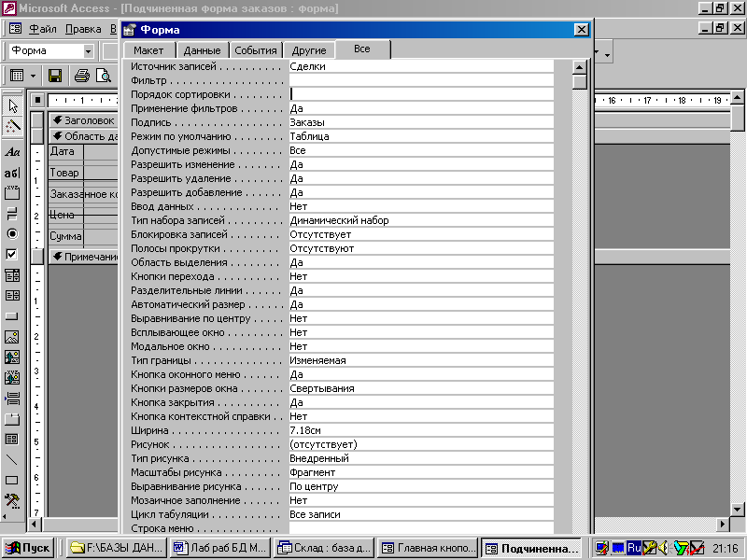Pick the Toggle Button tool in toolbox
This screenshot has height=560, width=747.
point(12,214)
